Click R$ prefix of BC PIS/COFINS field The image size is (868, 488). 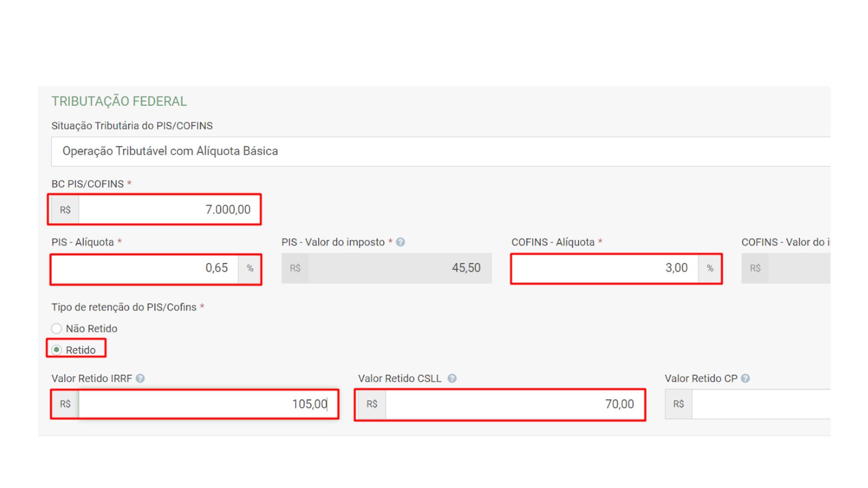coord(65,210)
